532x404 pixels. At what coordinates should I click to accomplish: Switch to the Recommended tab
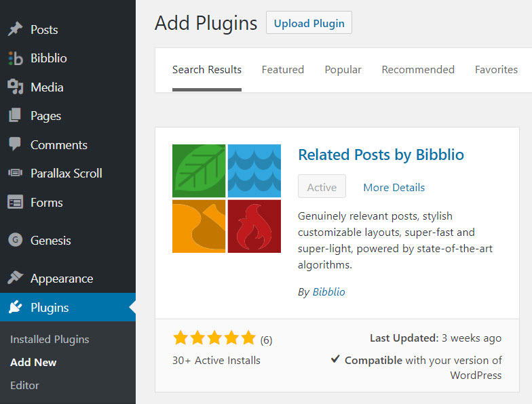418,70
